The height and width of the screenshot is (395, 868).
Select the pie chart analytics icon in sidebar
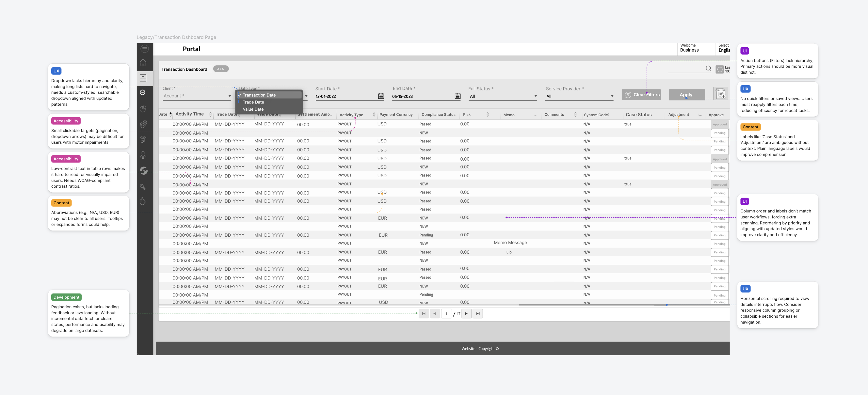pos(143,109)
